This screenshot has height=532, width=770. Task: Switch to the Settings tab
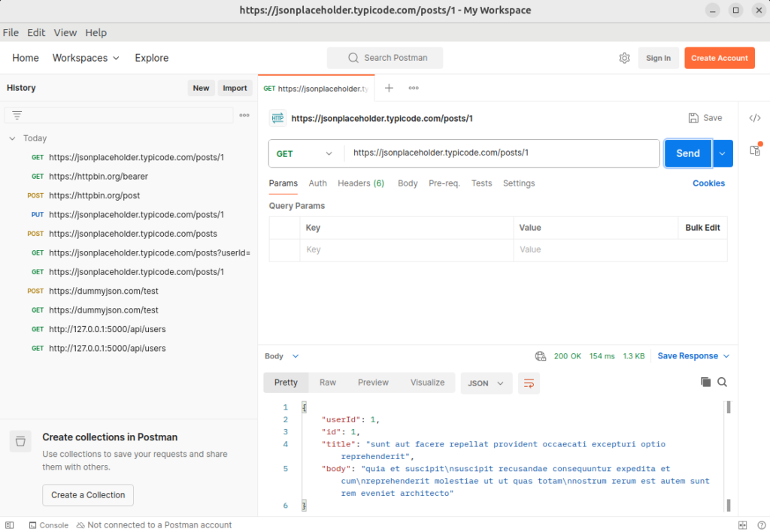click(x=519, y=183)
